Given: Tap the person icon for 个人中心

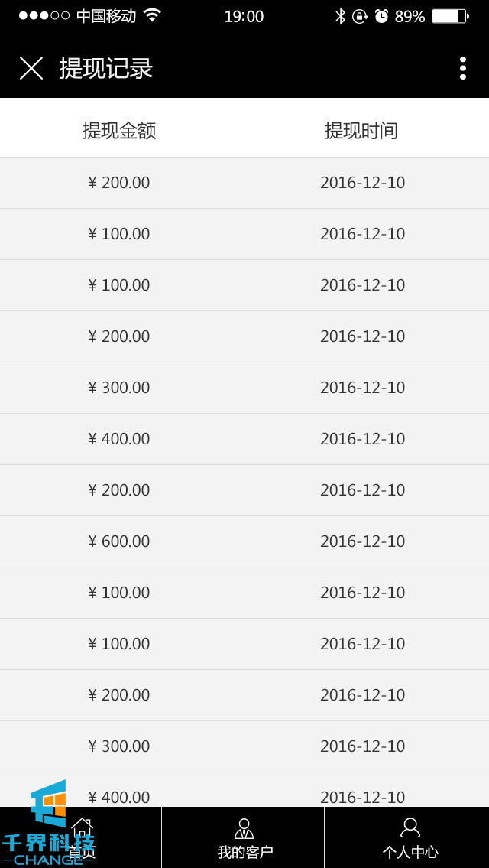Looking at the screenshot, I should [410, 827].
